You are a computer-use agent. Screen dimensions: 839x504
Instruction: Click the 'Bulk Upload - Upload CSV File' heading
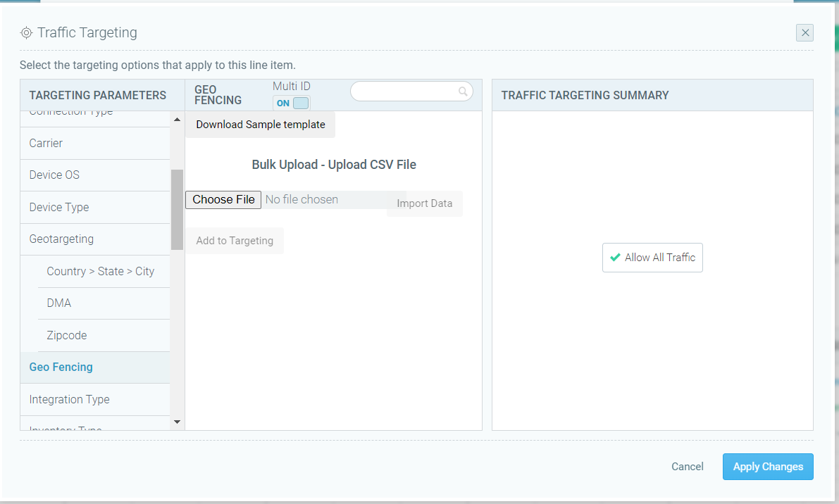334,165
